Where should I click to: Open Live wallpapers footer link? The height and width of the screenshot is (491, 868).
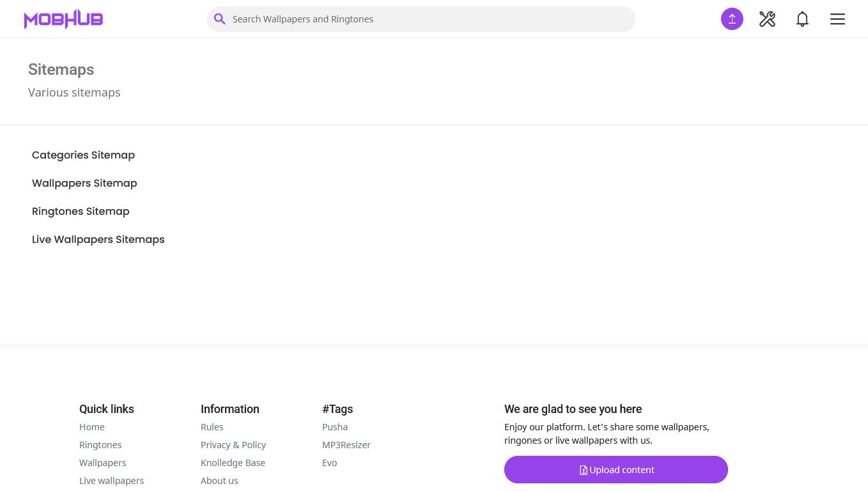tap(111, 481)
